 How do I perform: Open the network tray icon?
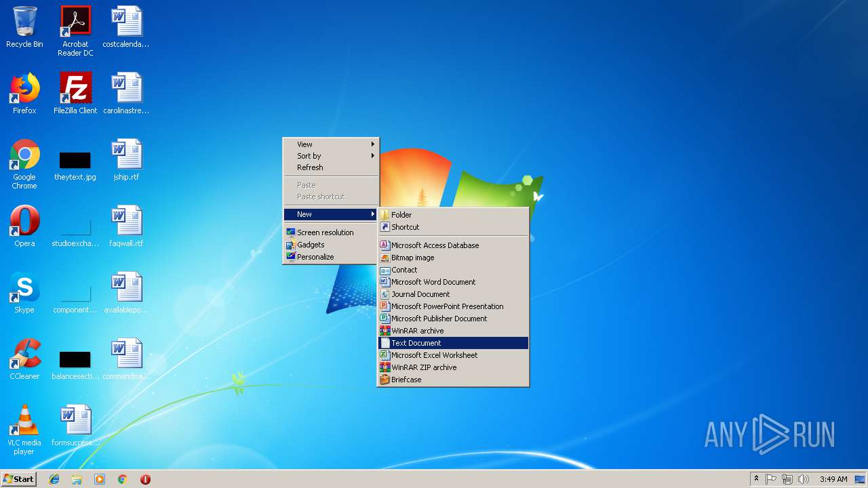click(787, 479)
